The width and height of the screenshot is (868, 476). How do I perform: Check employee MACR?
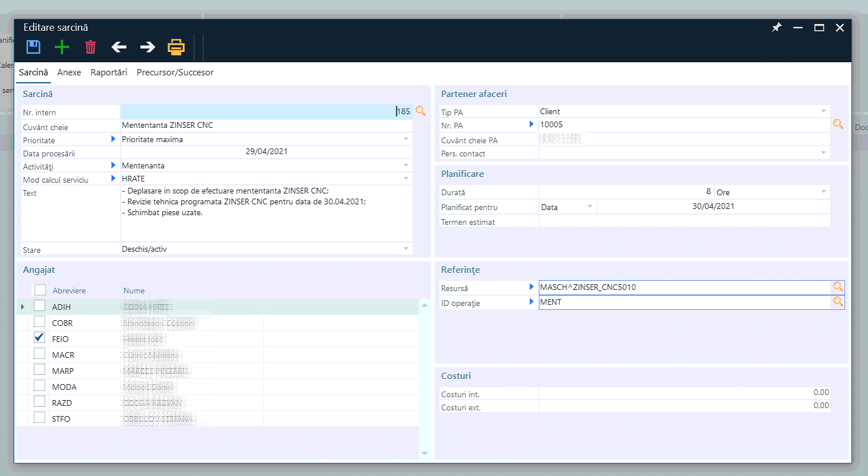pyautogui.click(x=39, y=354)
